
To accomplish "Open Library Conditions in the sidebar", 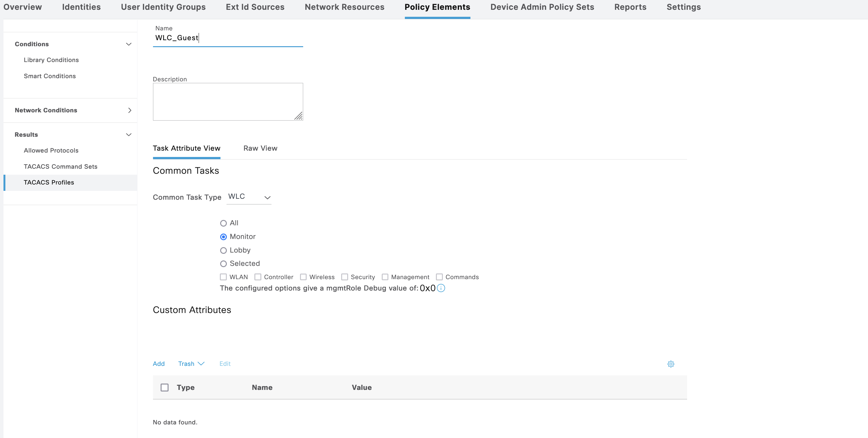I will [x=51, y=60].
